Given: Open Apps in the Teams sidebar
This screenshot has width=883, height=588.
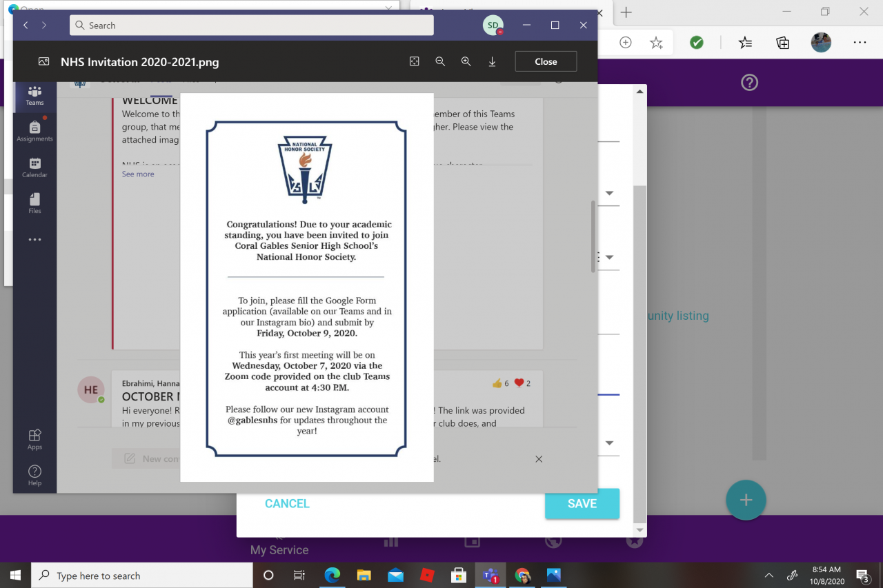Looking at the screenshot, I should [x=34, y=439].
